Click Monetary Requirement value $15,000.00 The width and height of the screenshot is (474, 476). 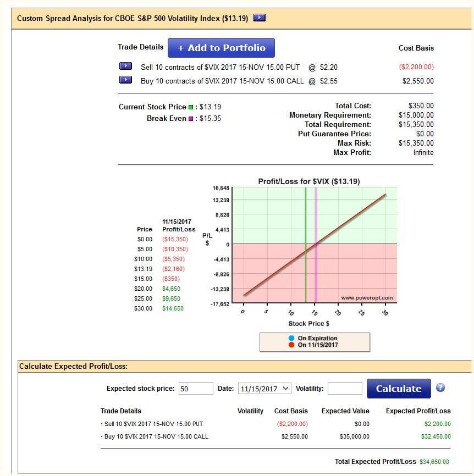[x=416, y=115]
